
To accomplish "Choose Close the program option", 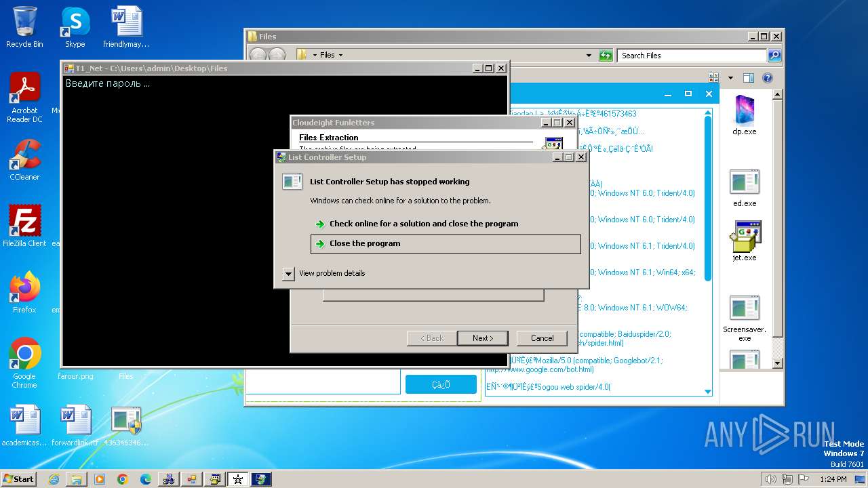I will click(446, 244).
